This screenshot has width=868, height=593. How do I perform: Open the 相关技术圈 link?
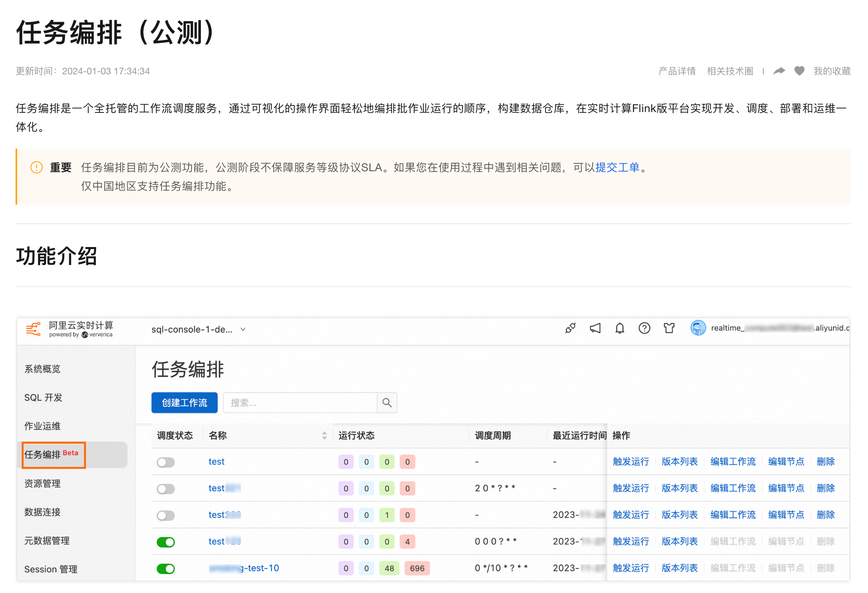coord(730,71)
